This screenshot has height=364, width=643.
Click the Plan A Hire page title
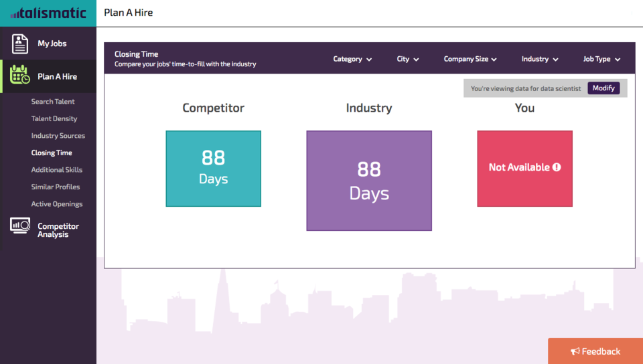129,13
